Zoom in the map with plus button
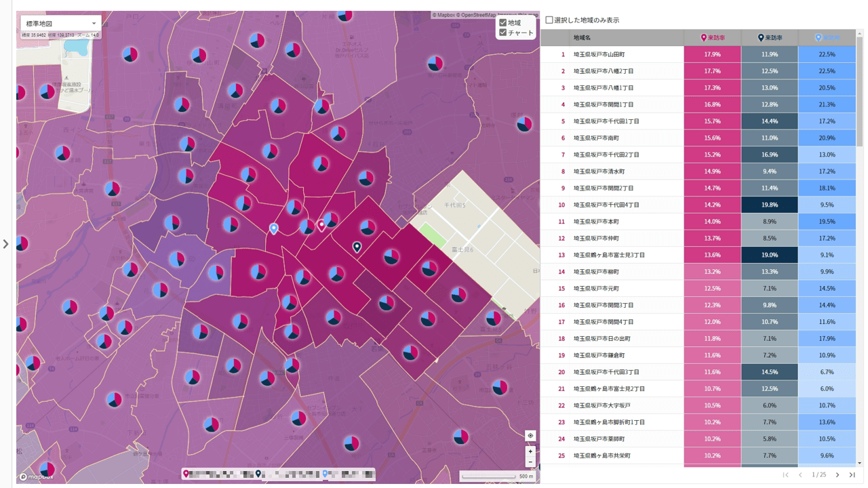 click(530, 451)
